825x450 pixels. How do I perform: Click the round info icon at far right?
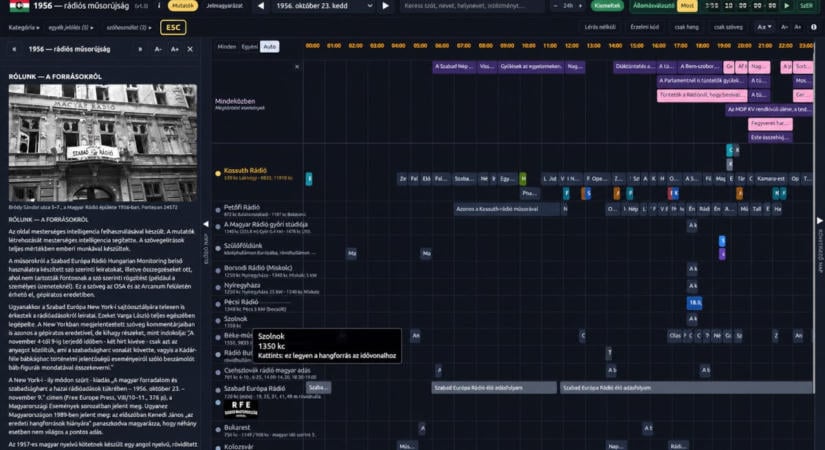pos(814,27)
